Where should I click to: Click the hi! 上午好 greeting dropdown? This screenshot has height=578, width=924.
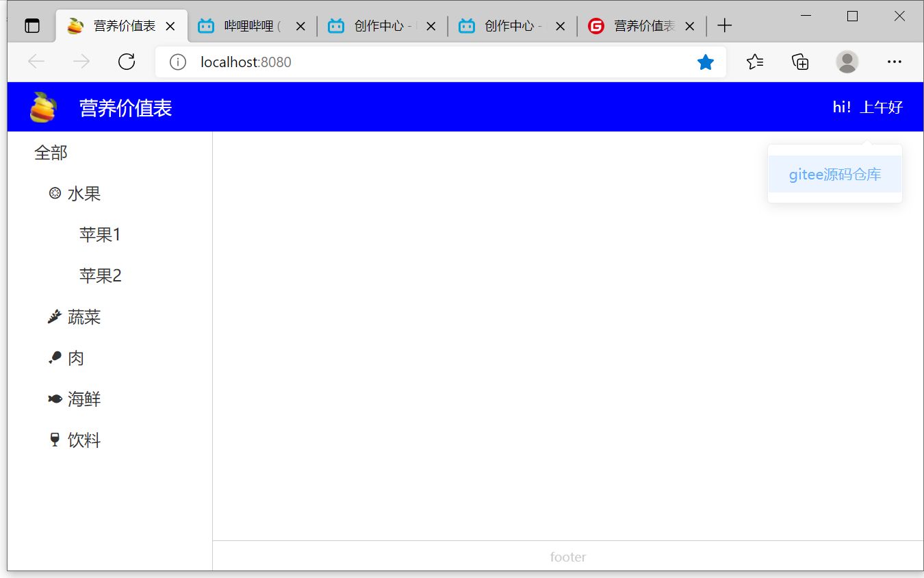(868, 107)
